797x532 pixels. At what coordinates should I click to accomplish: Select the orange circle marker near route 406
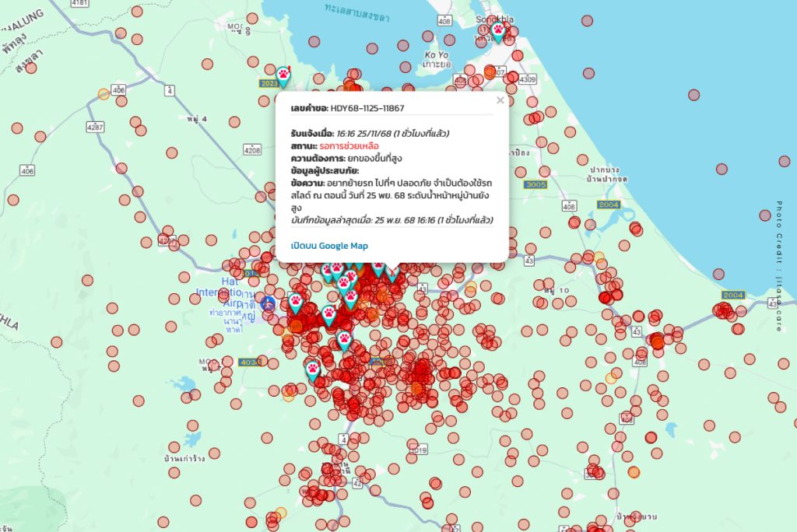coord(104,94)
